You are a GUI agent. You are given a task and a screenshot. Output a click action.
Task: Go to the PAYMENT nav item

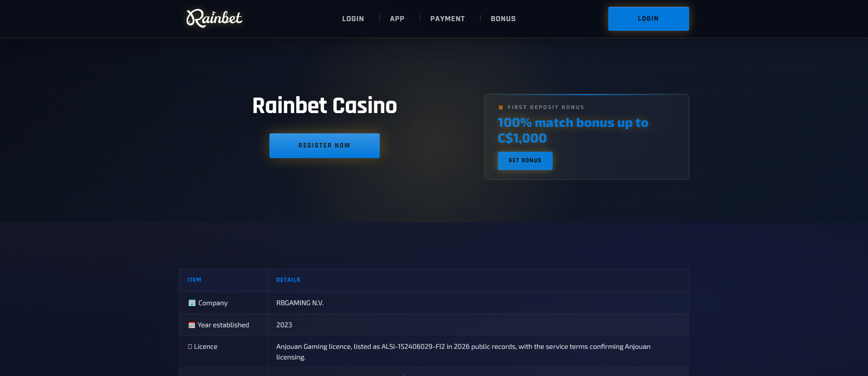point(447,19)
